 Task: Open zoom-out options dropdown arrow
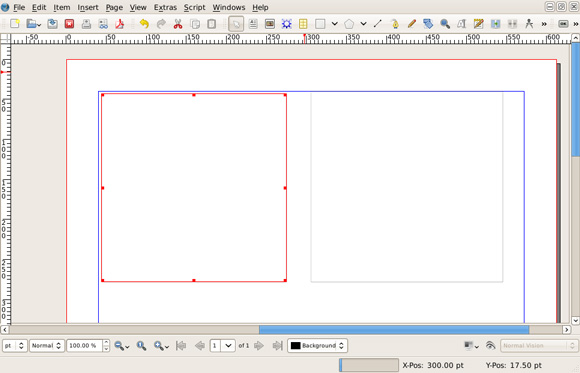click(128, 347)
